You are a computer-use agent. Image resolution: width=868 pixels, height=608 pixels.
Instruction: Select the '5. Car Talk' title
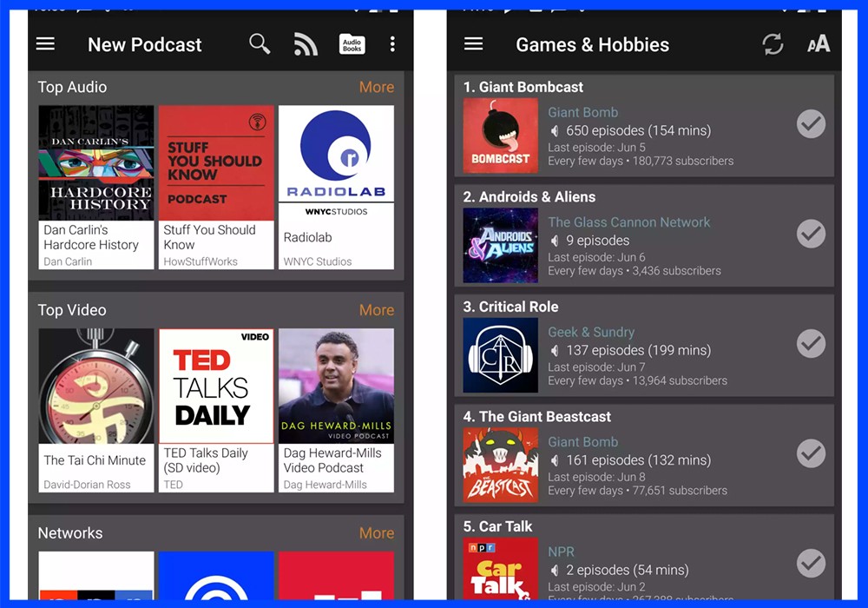tap(497, 526)
